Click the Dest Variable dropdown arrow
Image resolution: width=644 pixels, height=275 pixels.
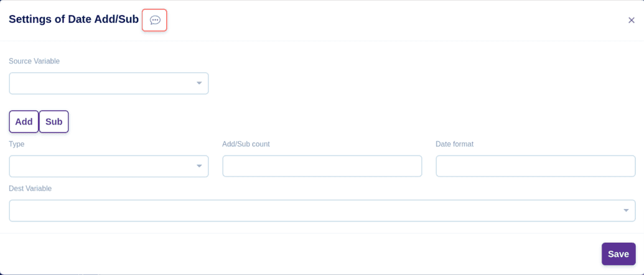626,210
